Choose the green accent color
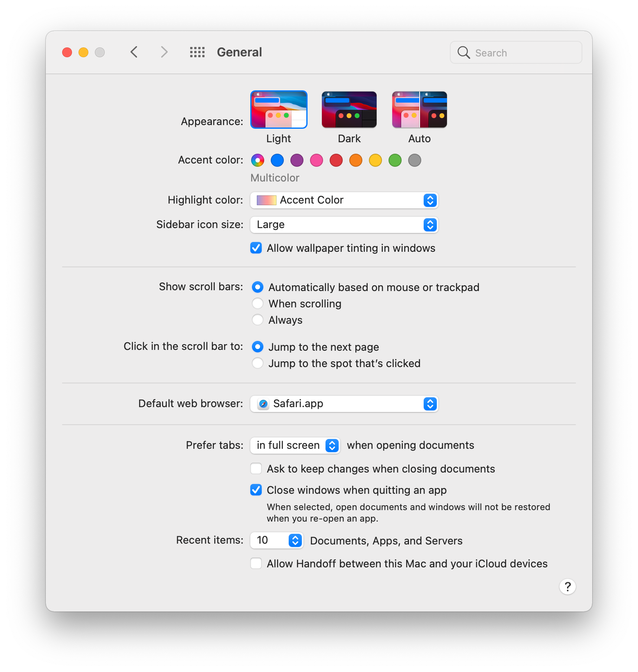This screenshot has height=672, width=638. (395, 160)
